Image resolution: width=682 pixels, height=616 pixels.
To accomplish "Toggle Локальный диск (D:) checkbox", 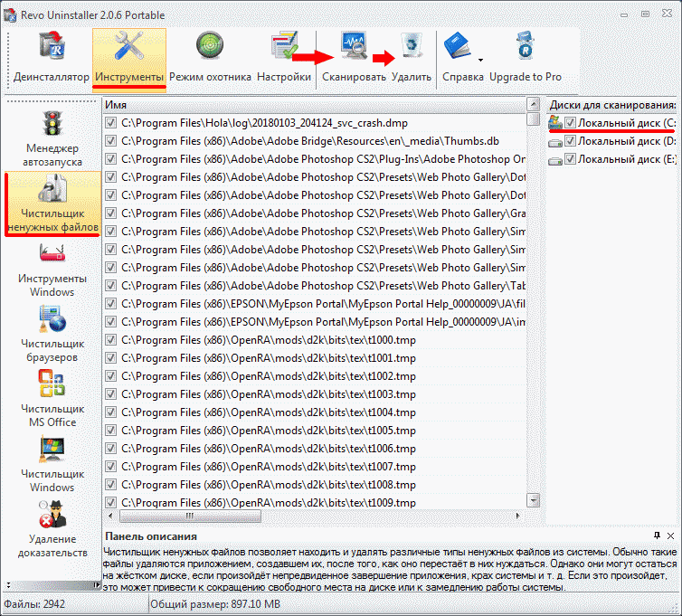I will [x=570, y=141].
